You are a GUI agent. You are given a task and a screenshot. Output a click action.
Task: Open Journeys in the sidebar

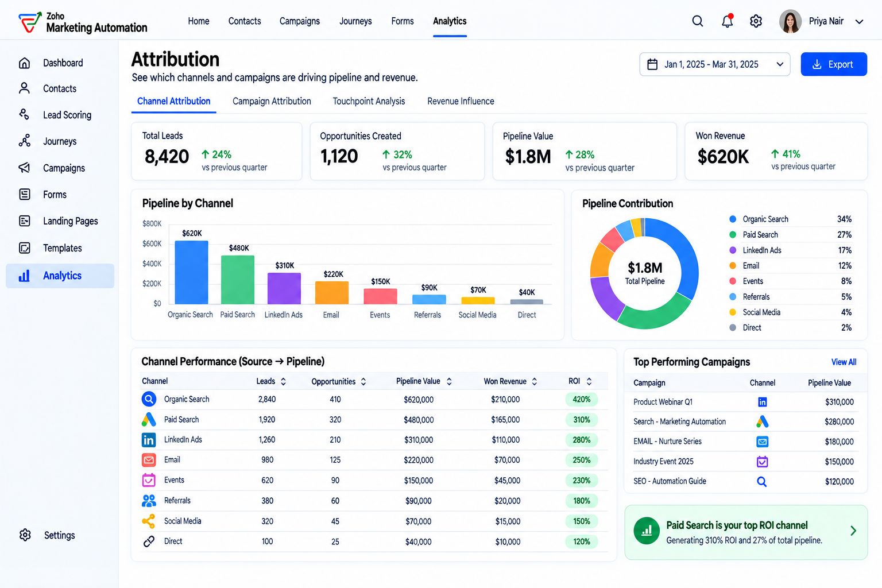pos(59,141)
